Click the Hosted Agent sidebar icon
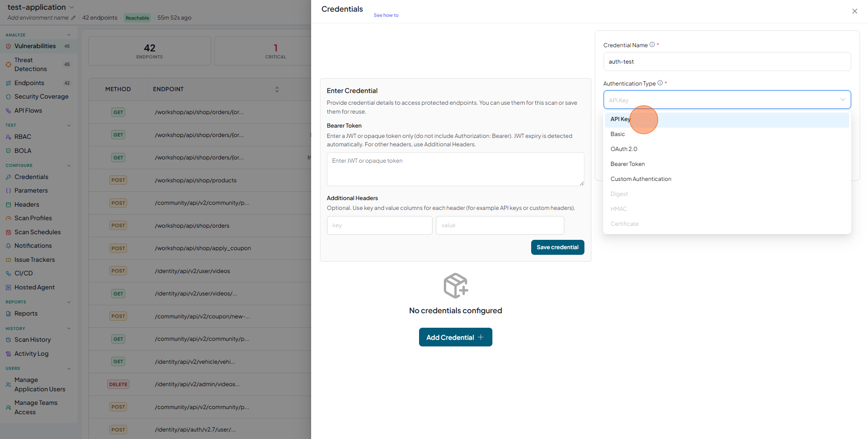This screenshot has width=868, height=439. (x=8, y=288)
